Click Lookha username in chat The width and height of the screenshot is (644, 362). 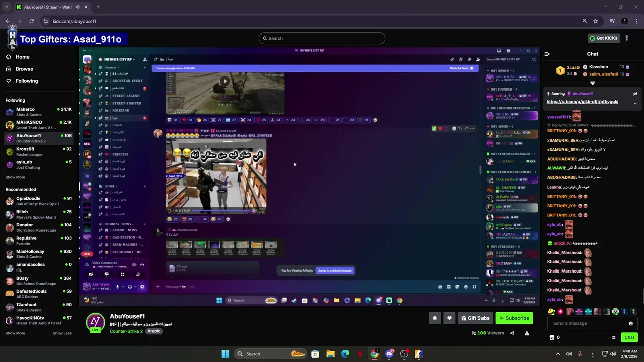[x=555, y=187]
